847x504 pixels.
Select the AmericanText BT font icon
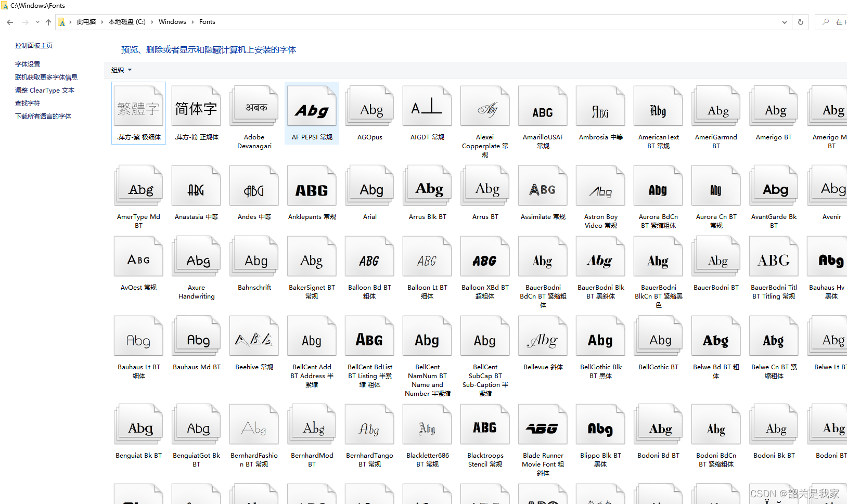click(658, 107)
